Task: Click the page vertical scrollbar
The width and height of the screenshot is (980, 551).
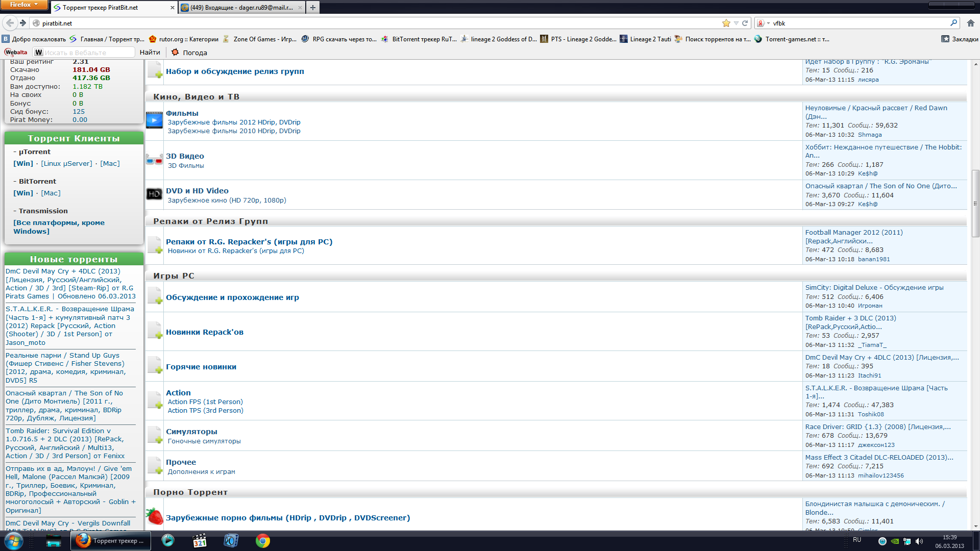Action: pos(975,204)
